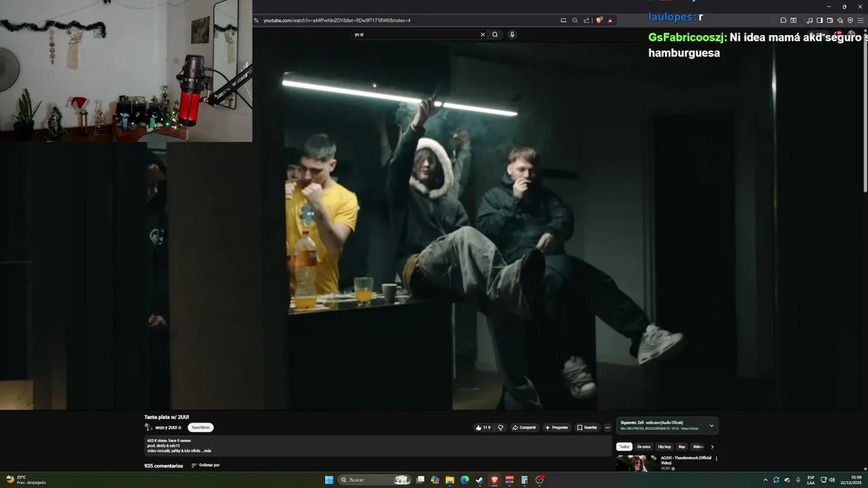This screenshot has height=488, width=868.
Task: Like the video (11 K)
Action: 483,428
